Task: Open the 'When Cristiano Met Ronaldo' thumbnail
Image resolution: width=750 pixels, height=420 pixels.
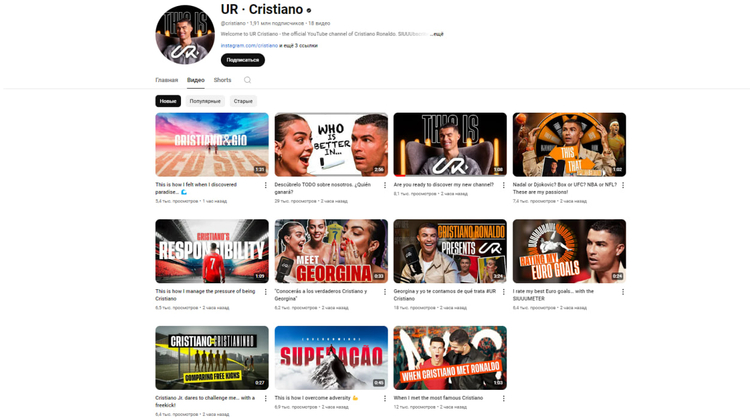Action: (450, 358)
